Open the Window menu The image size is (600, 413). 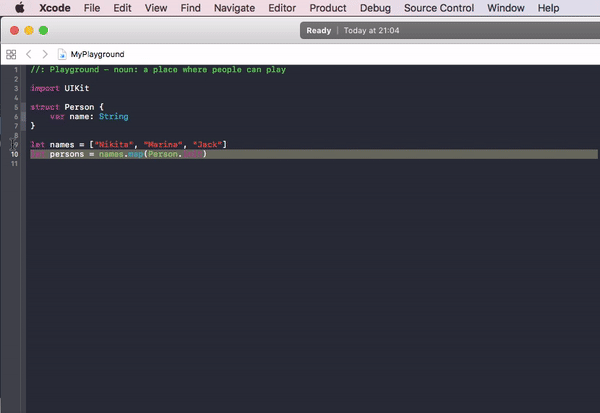pos(505,8)
